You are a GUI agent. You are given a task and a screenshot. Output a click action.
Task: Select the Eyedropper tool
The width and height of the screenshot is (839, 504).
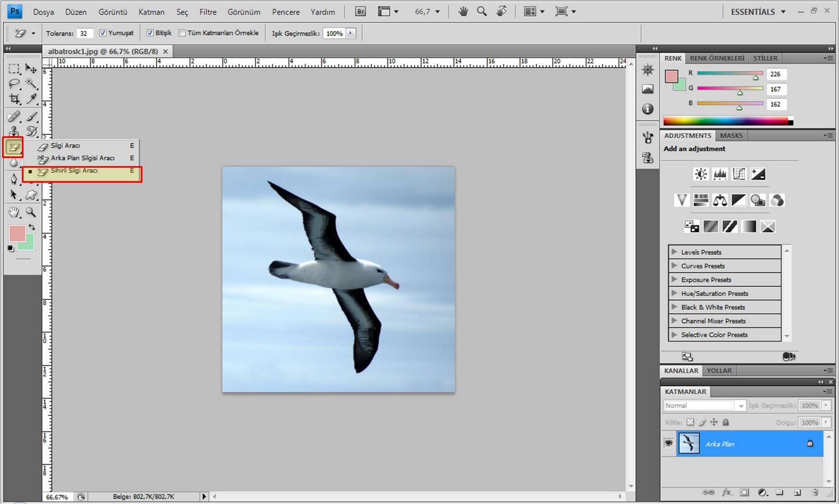pyautogui.click(x=31, y=99)
